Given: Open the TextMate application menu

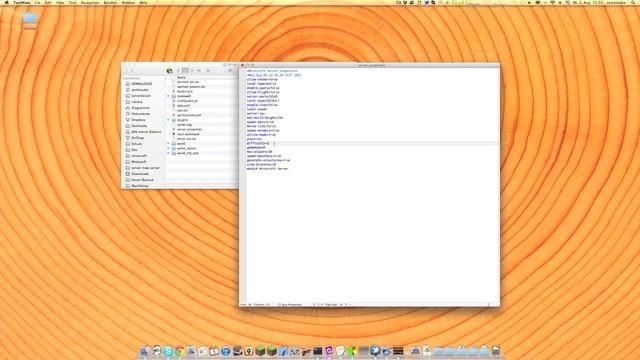Looking at the screenshot, I should tap(22, 2).
